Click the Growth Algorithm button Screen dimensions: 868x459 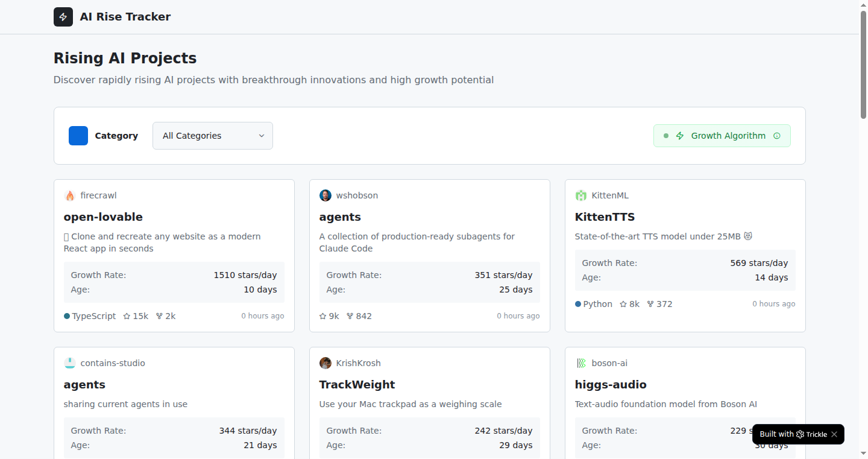click(x=722, y=136)
